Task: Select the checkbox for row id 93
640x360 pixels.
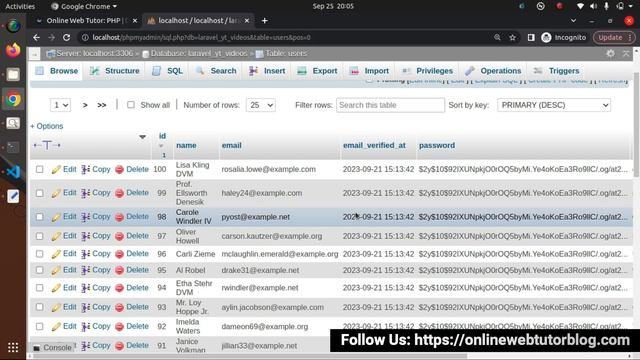Action: coord(40,307)
